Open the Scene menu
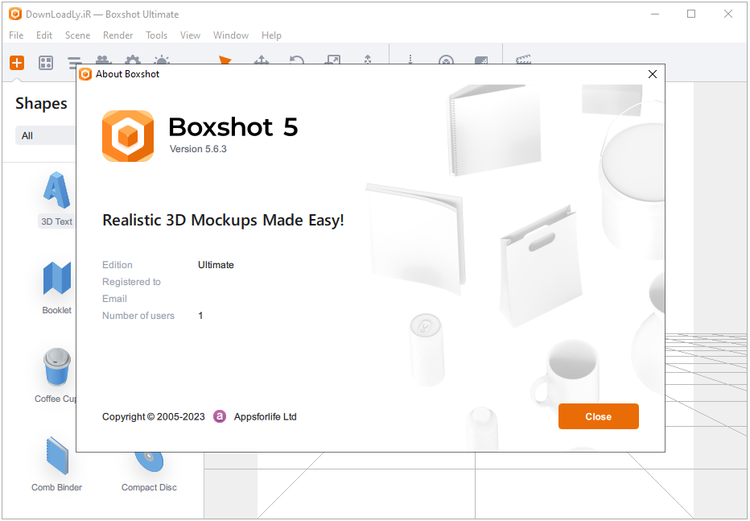750x521 pixels. tap(77, 35)
